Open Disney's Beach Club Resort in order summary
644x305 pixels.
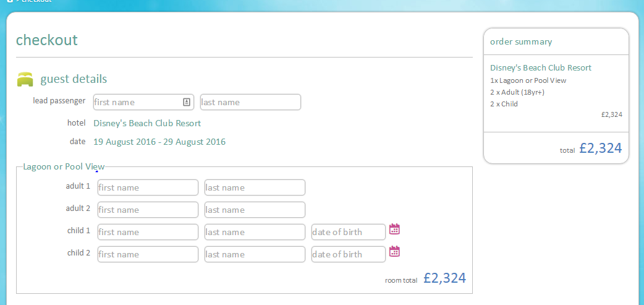(x=541, y=68)
